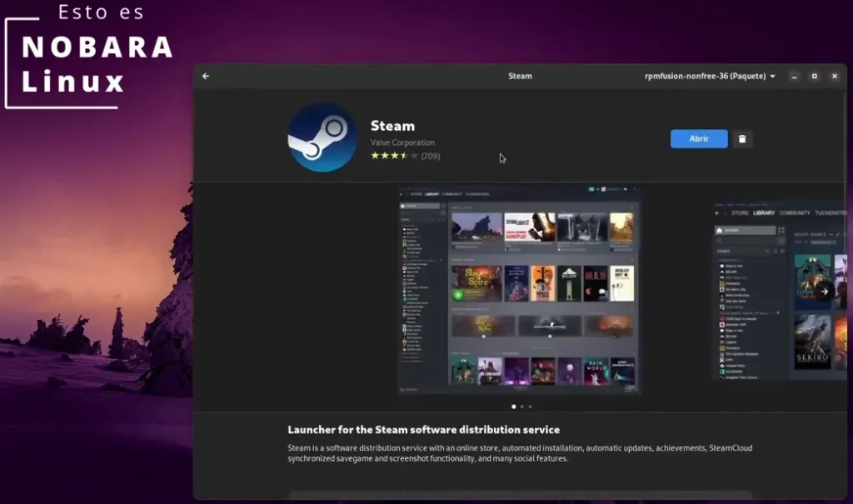Advance the screenshot carousel with the arrow

tap(825, 292)
